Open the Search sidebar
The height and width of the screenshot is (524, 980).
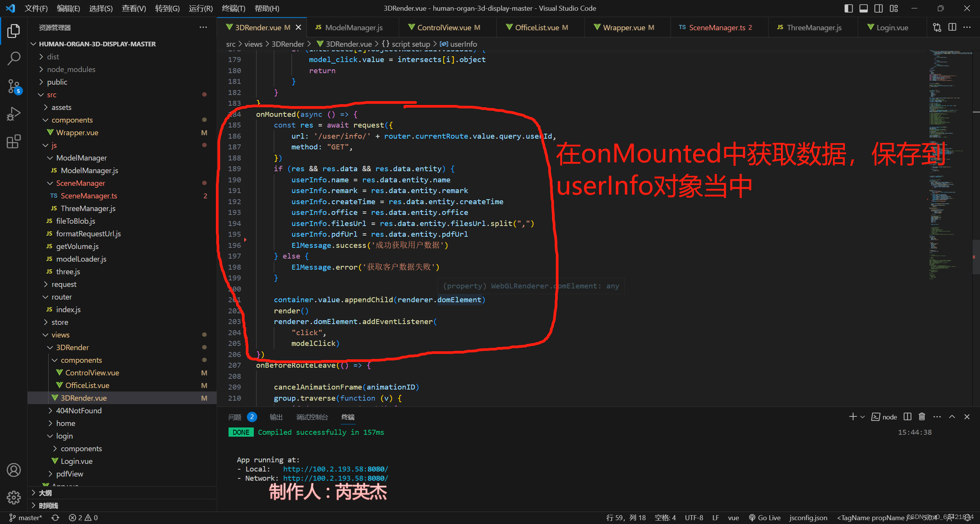click(x=14, y=58)
